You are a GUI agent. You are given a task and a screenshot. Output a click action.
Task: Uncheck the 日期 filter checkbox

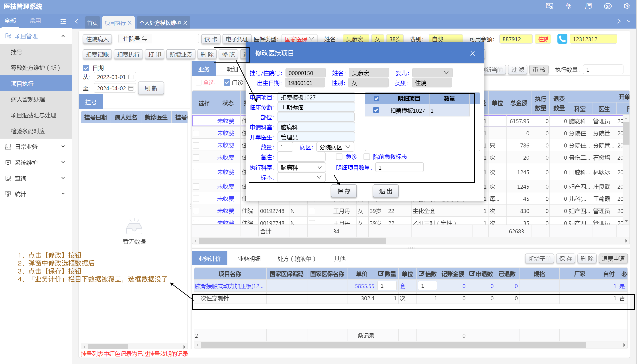coord(86,68)
